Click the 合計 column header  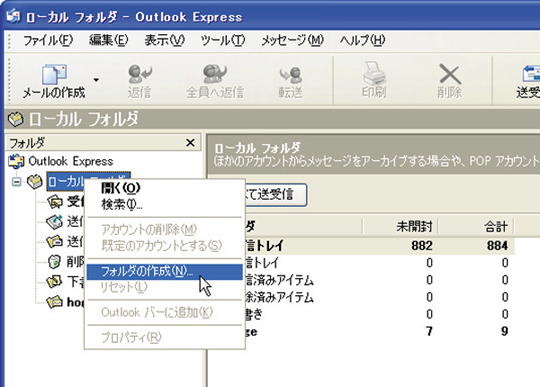pyautogui.click(x=476, y=227)
